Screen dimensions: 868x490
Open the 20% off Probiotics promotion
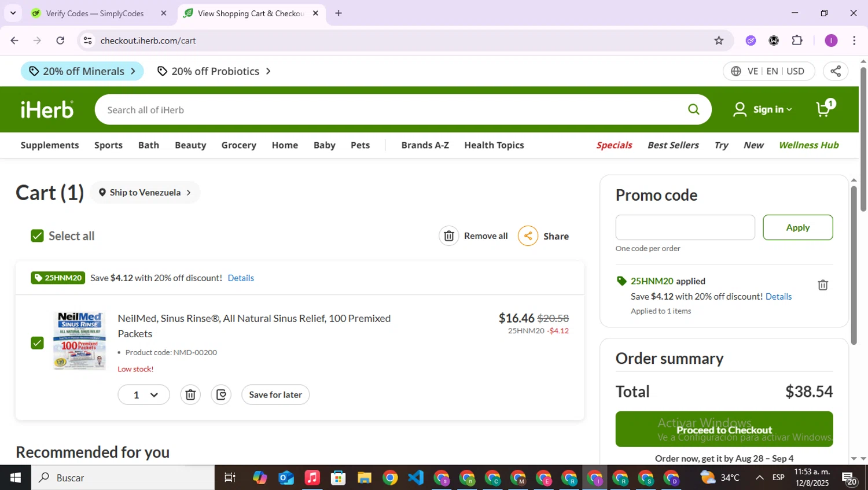point(214,71)
